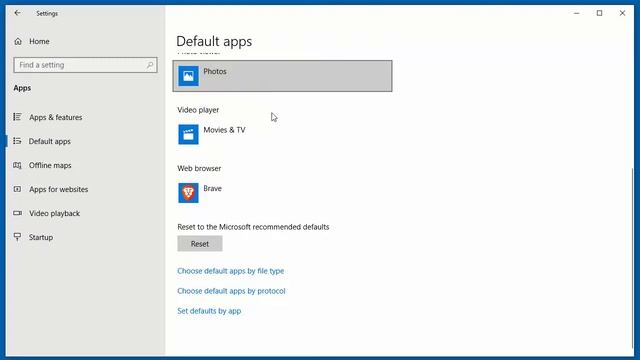
Task: Click the Apps for websites icon
Action: pos(17,189)
